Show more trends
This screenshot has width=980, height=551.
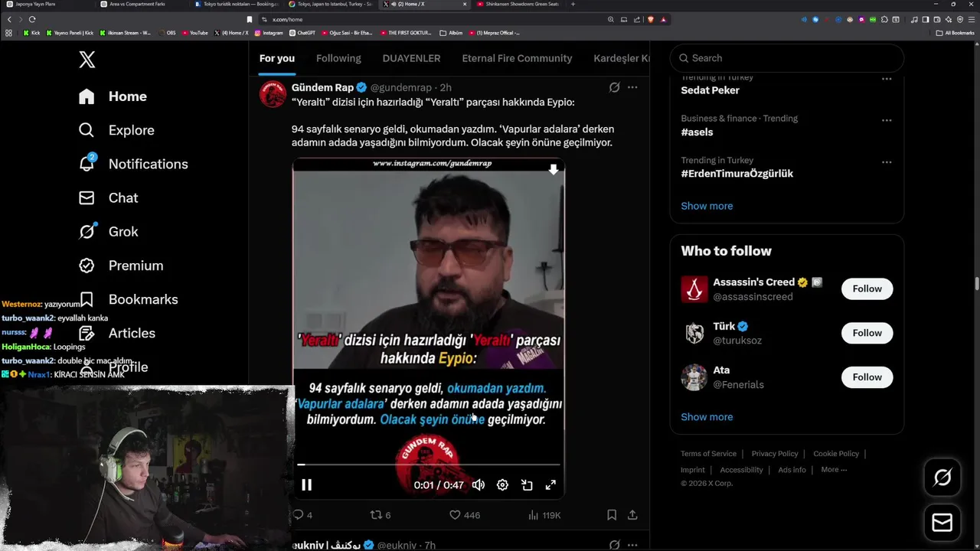coord(707,206)
